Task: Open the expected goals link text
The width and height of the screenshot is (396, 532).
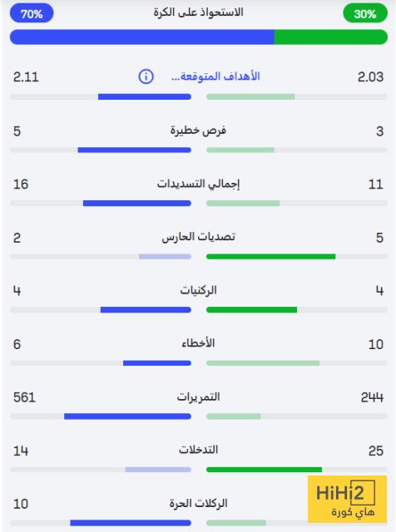Action: tap(215, 76)
